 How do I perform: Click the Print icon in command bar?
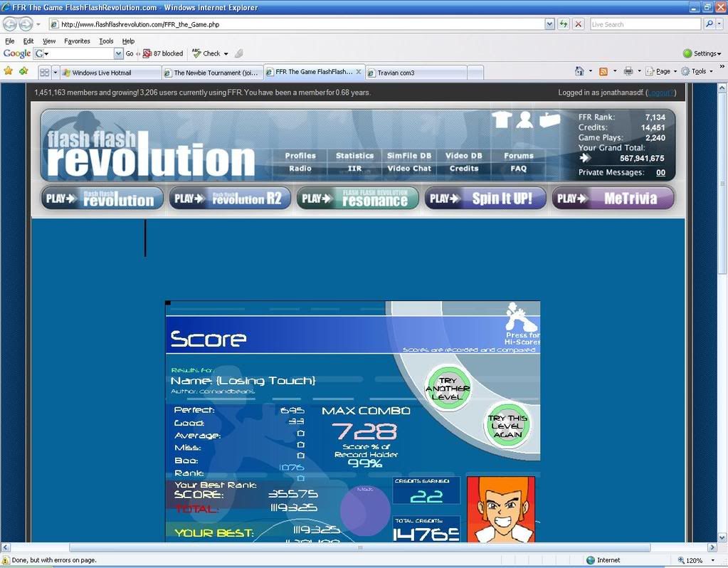628,71
